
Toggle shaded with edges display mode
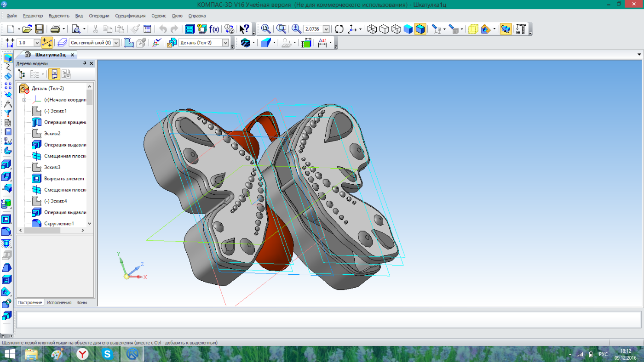click(x=420, y=29)
